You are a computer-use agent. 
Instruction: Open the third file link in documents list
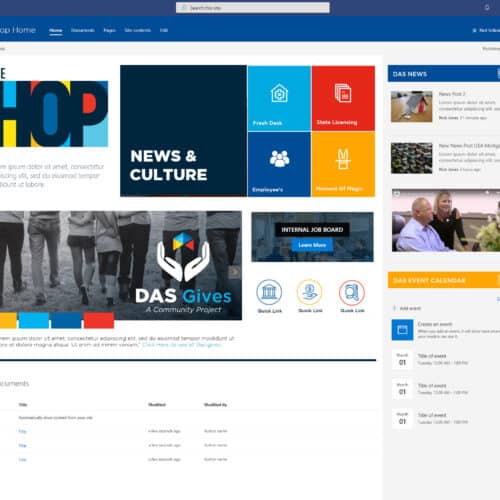coord(22,460)
